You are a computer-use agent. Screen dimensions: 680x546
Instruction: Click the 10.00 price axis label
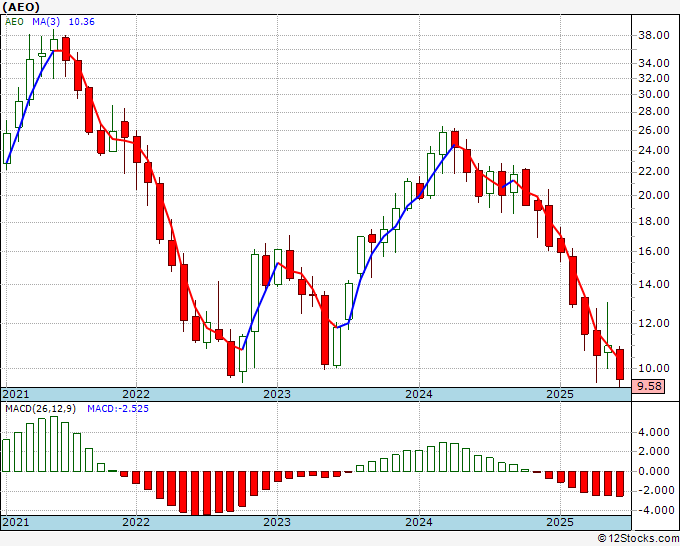coord(654,368)
